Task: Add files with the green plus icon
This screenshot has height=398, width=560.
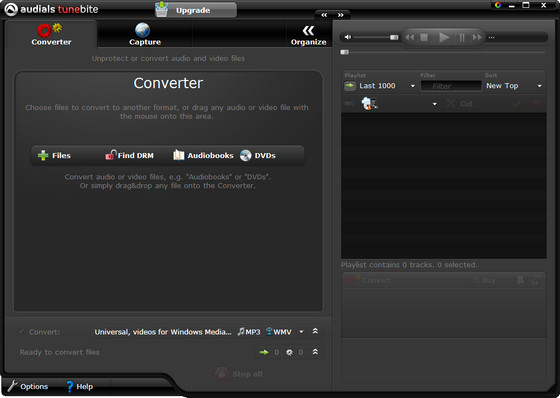Action: click(43, 155)
